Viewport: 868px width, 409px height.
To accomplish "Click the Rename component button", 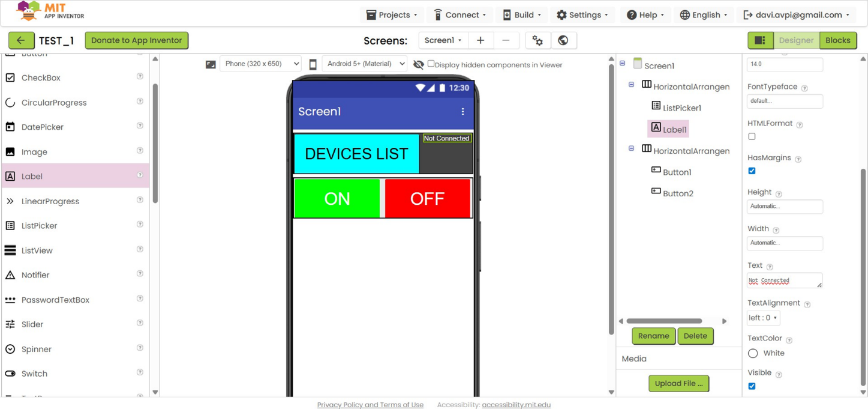I will 653,336.
